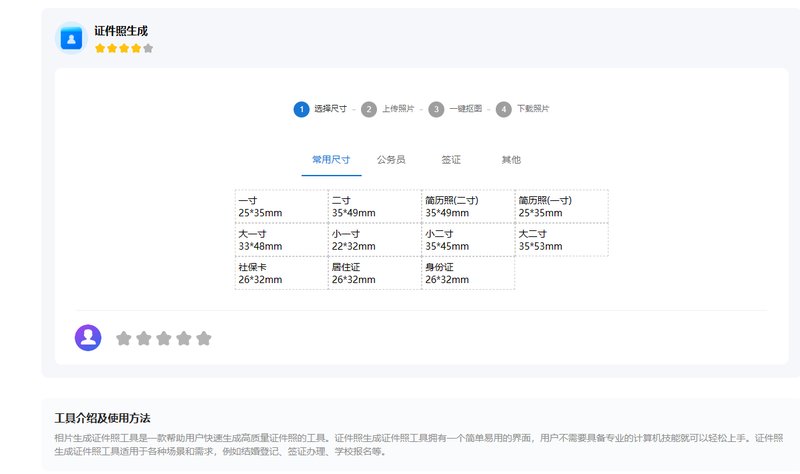Select the 二寸 35*49mm size

374,206
